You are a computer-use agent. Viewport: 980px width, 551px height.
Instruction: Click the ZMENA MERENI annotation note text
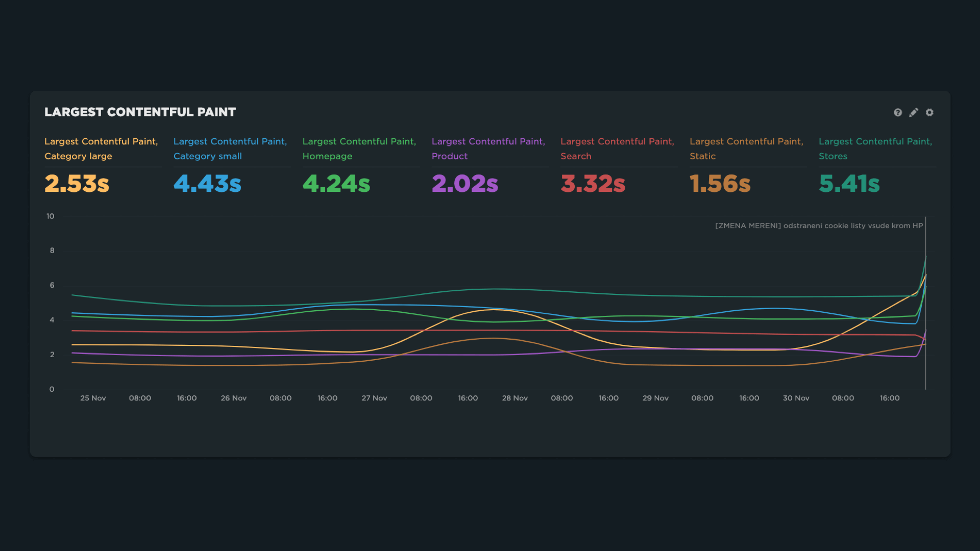tap(819, 226)
